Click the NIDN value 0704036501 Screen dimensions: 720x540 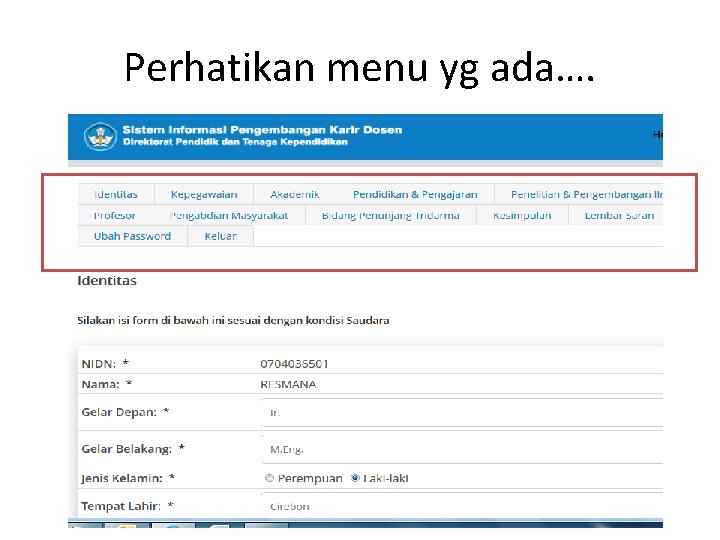(294, 364)
